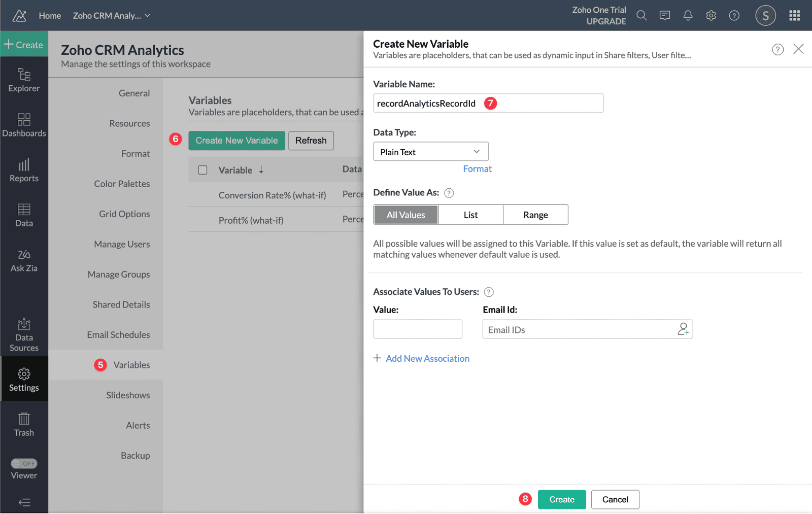Open the Plain Text data type dropdown
Image resolution: width=812 pixels, height=514 pixels.
point(431,152)
